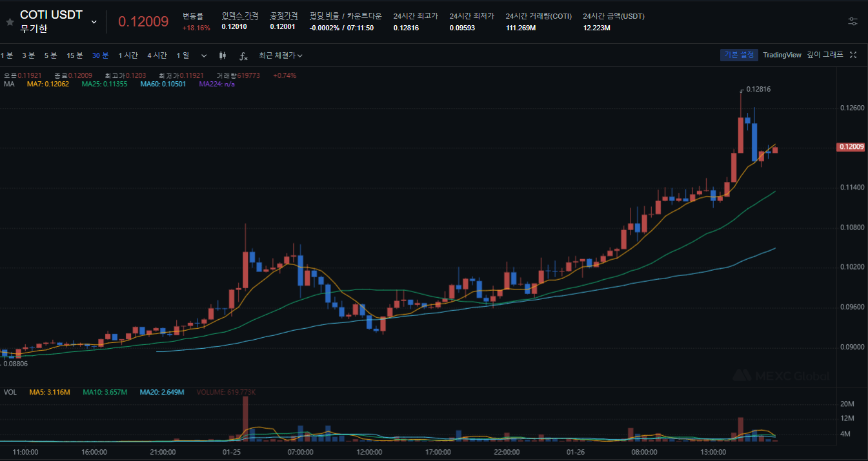
Task: Click 24시간 거래량 value 111.269M
Action: [x=521, y=27]
